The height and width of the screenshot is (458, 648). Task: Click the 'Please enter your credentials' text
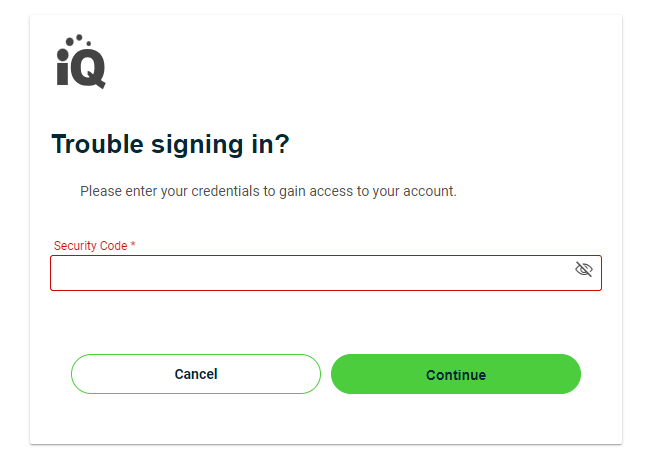tap(268, 191)
